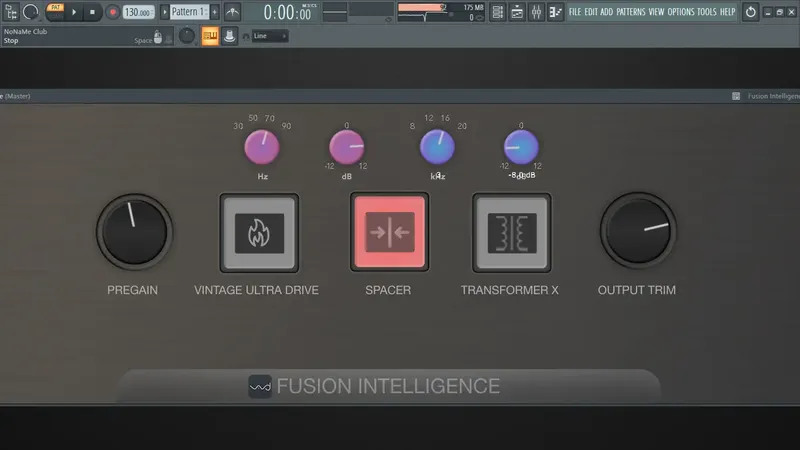Toggle the metronome icon

(233, 12)
